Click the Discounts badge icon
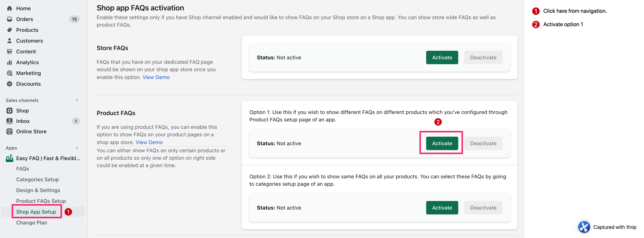Viewport: 644px width, 238px height. point(10,84)
